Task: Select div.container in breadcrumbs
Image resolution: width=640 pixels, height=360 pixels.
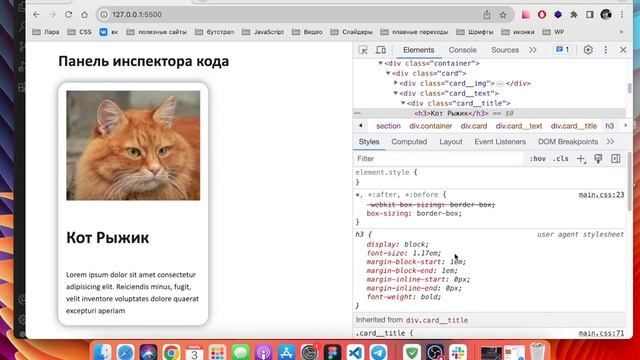Action: [x=431, y=126]
